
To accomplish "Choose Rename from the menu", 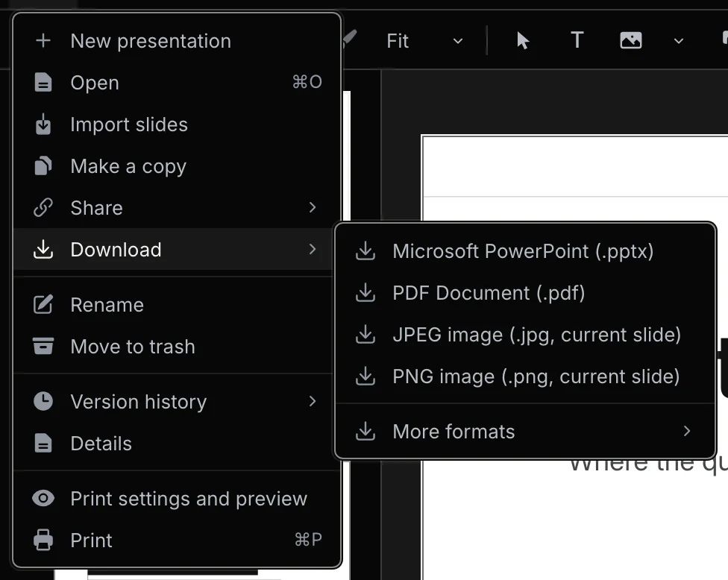I will tap(177, 305).
